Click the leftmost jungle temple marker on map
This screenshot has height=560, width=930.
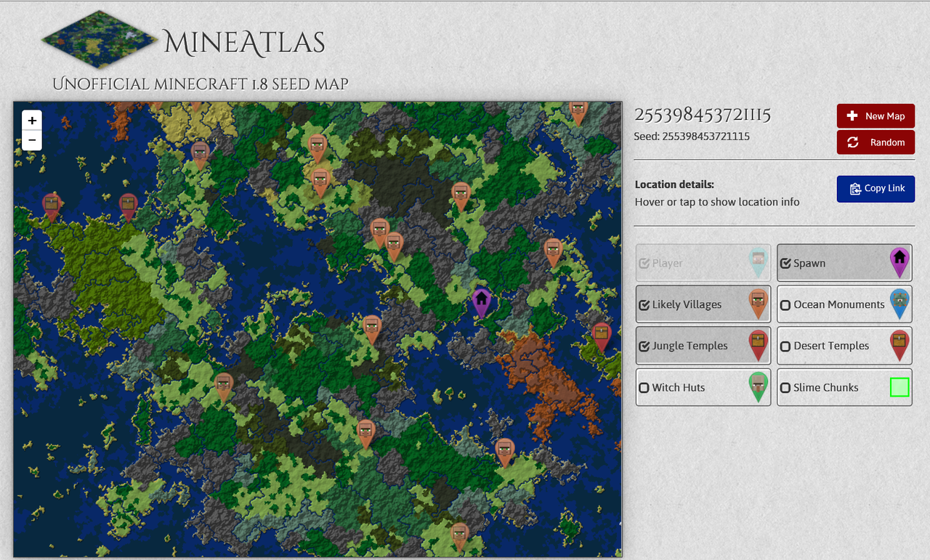[x=51, y=207]
